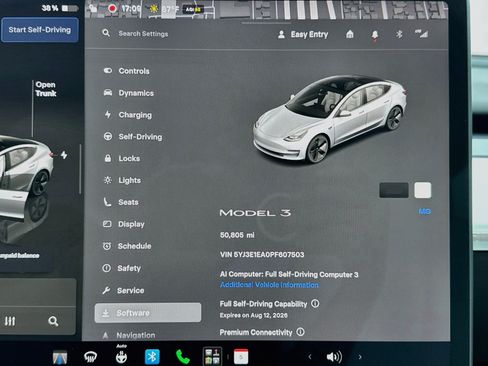Screen dimensions: 488x366
Task: Tap the 50,805 mi odometer reading
Action: [x=237, y=235]
